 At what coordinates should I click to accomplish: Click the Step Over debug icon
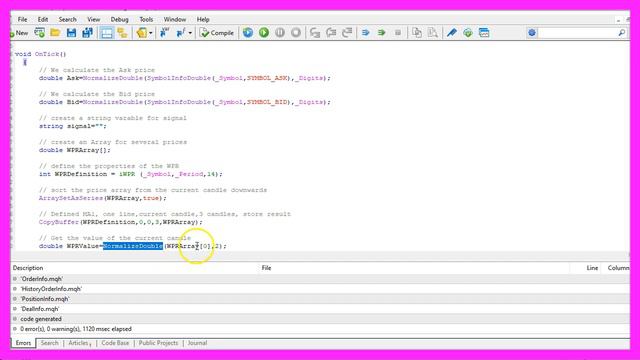pyautogui.click(x=331, y=33)
